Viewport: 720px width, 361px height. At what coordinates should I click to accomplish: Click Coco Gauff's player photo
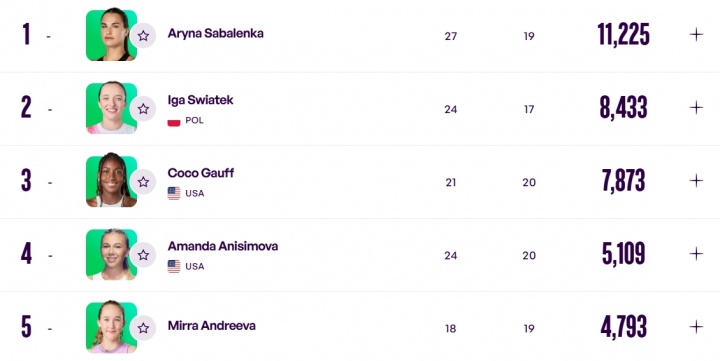[x=111, y=180]
